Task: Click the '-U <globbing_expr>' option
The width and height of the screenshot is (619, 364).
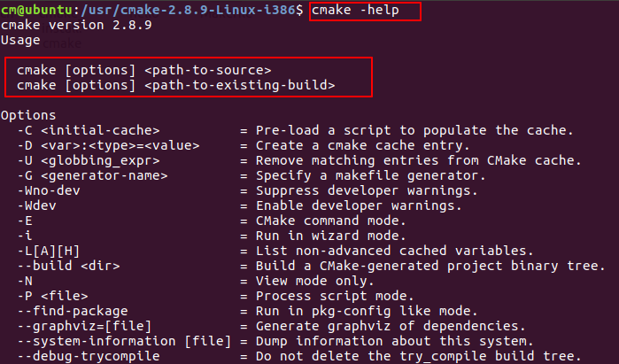Action: click(x=89, y=160)
